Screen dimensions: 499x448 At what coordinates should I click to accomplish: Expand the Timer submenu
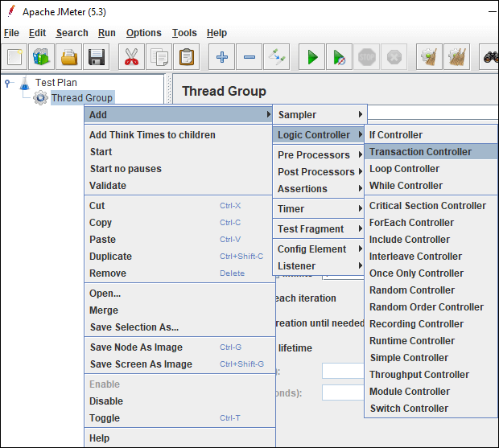[318, 209]
